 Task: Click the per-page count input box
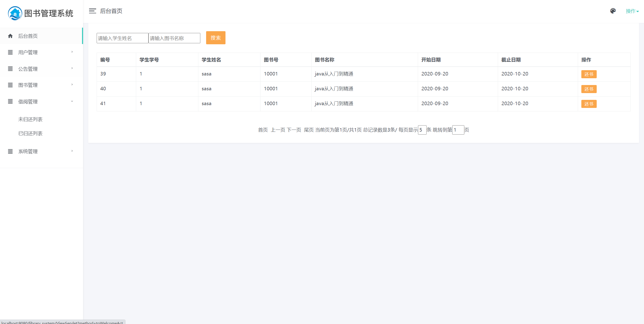click(422, 130)
